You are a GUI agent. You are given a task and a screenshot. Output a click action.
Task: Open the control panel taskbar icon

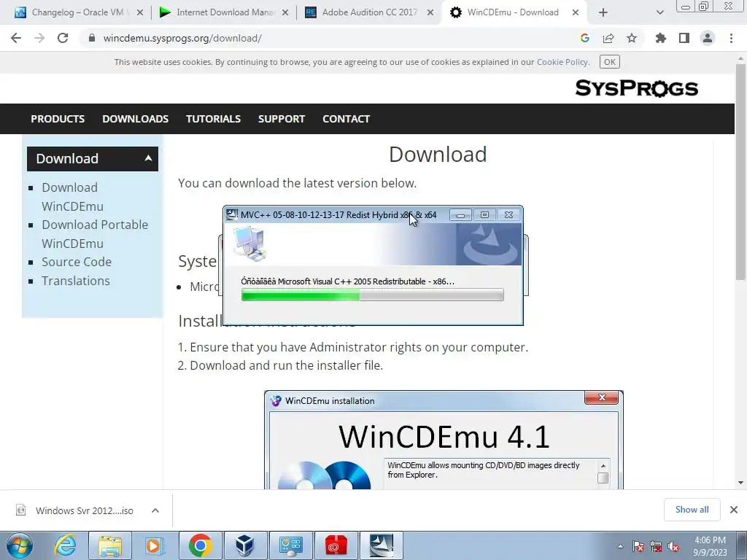point(290,545)
